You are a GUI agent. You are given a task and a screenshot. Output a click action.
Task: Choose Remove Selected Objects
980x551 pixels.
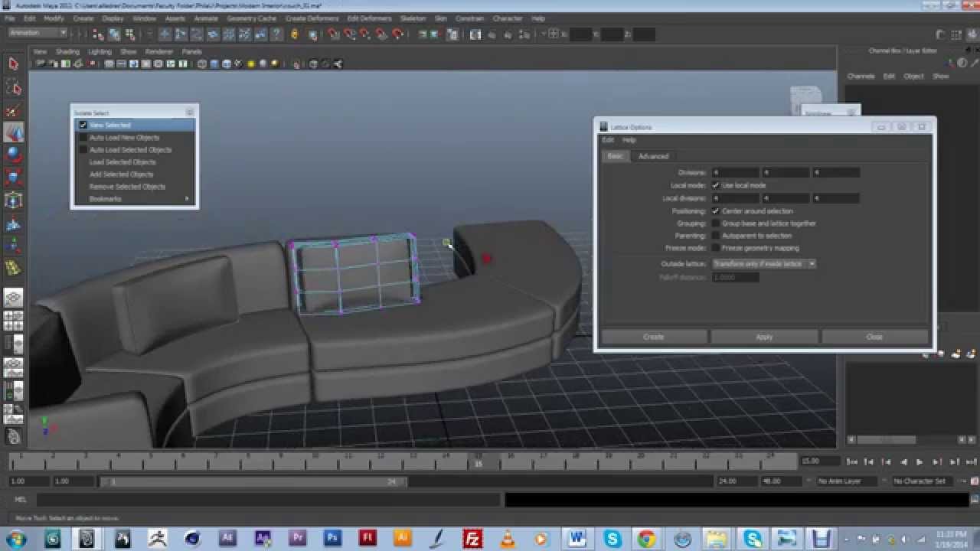(127, 187)
